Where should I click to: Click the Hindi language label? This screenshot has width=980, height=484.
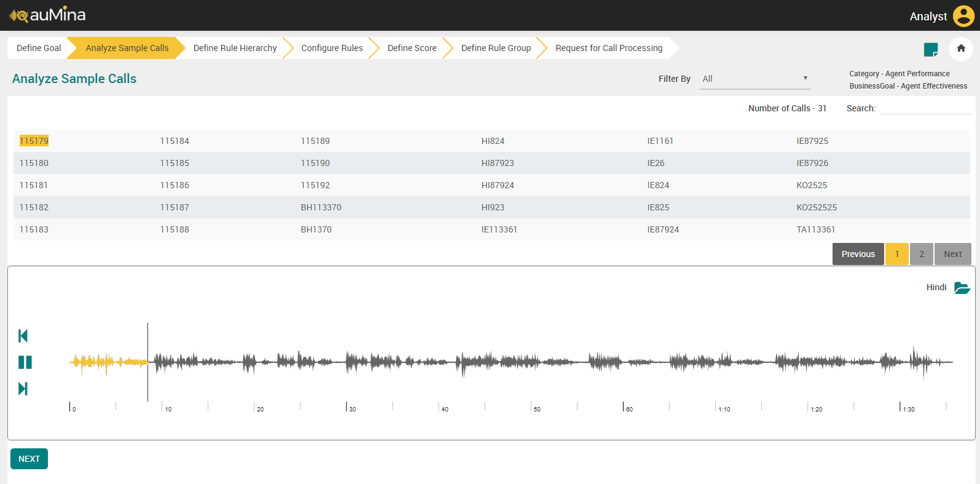(x=936, y=287)
